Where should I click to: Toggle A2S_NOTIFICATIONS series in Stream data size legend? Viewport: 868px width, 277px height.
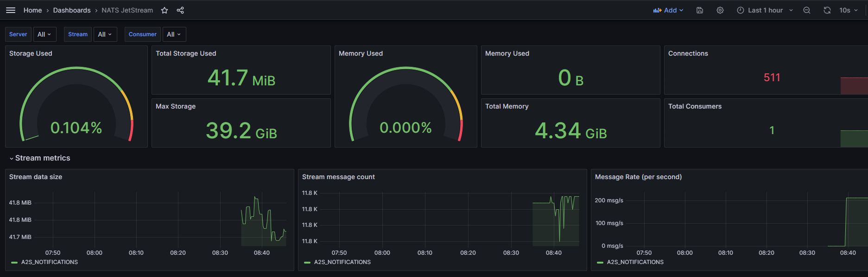[49, 262]
